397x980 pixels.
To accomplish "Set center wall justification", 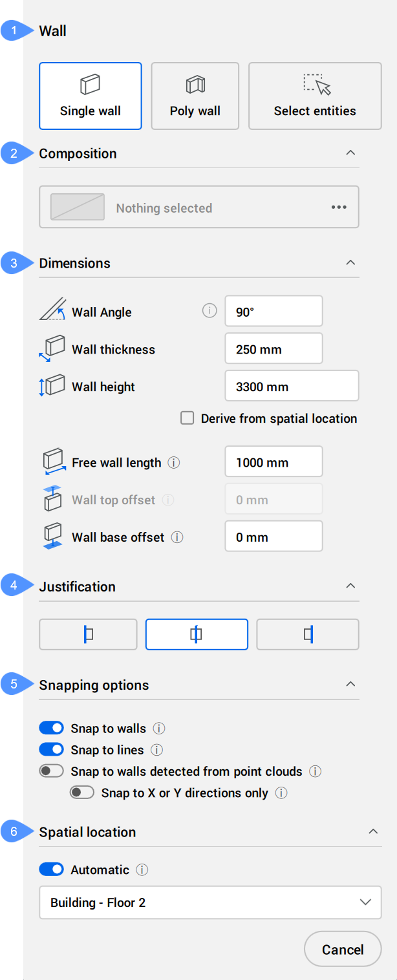I will click(197, 634).
